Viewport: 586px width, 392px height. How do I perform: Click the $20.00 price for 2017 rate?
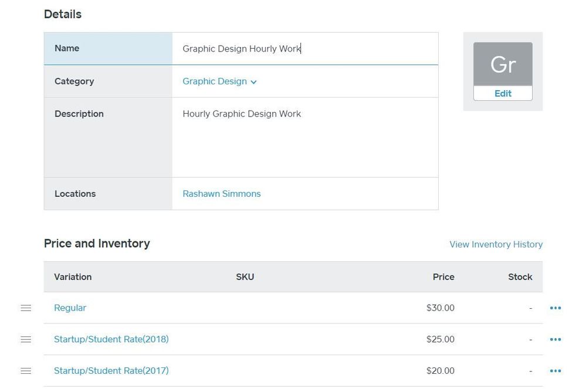pos(440,370)
